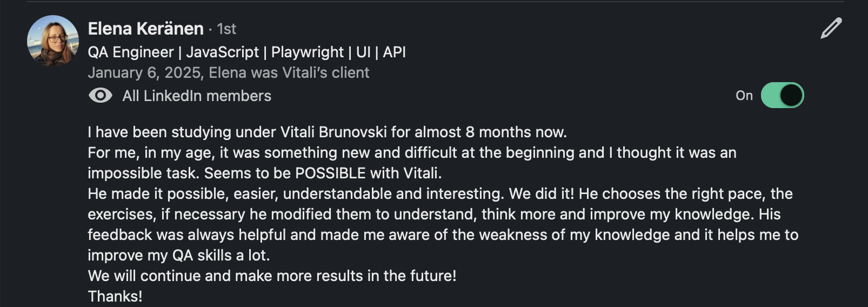
Task: Open Elena Keränen's profile photo
Action: coord(53,41)
